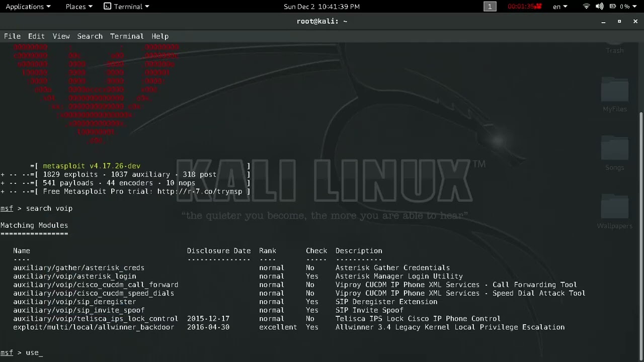Maximize the root@kali terminal window
644x362 pixels.
coord(619,21)
